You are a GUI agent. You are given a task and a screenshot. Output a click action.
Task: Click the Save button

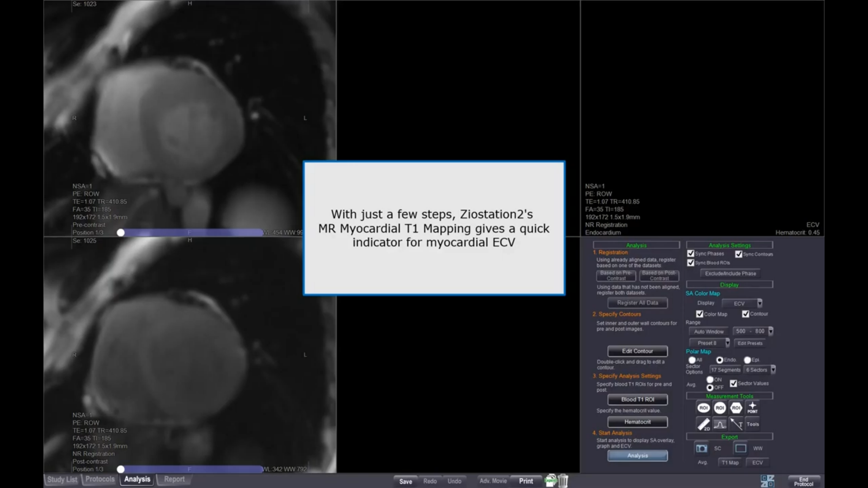pyautogui.click(x=406, y=481)
